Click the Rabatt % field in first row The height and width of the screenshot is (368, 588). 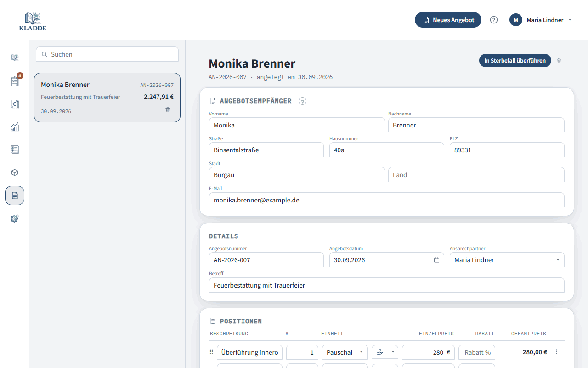click(477, 352)
